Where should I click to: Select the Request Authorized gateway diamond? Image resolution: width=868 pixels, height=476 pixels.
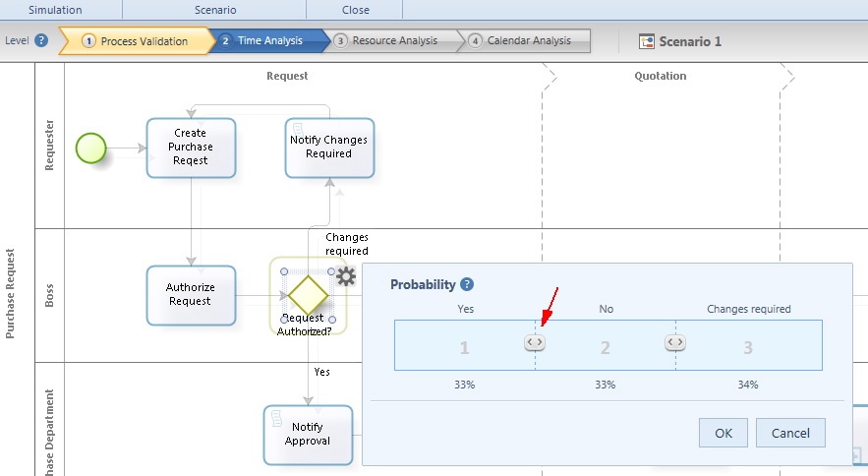[308, 295]
